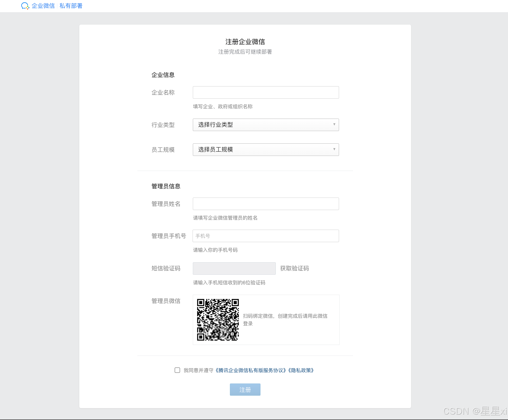Click employee scale dropdown arrow

coord(334,149)
